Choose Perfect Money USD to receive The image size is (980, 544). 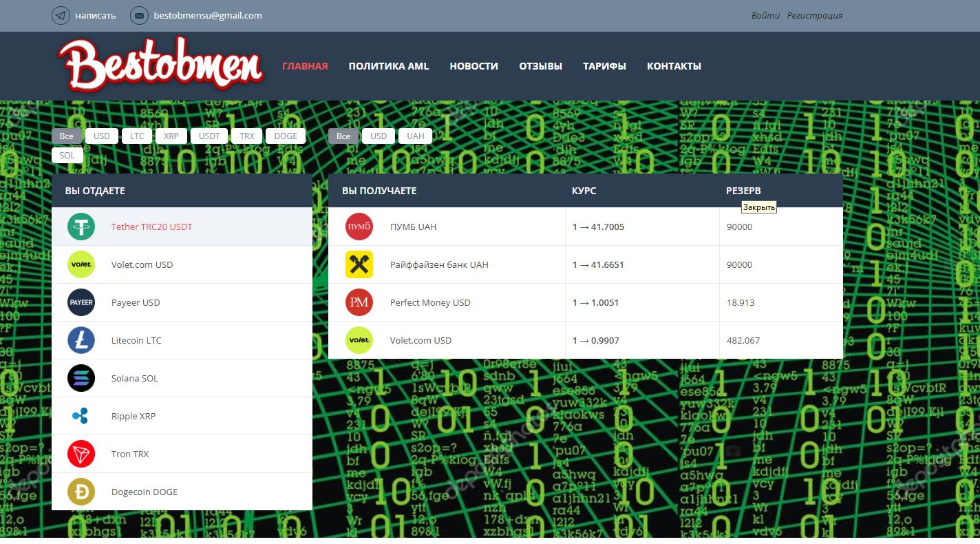point(586,302)
